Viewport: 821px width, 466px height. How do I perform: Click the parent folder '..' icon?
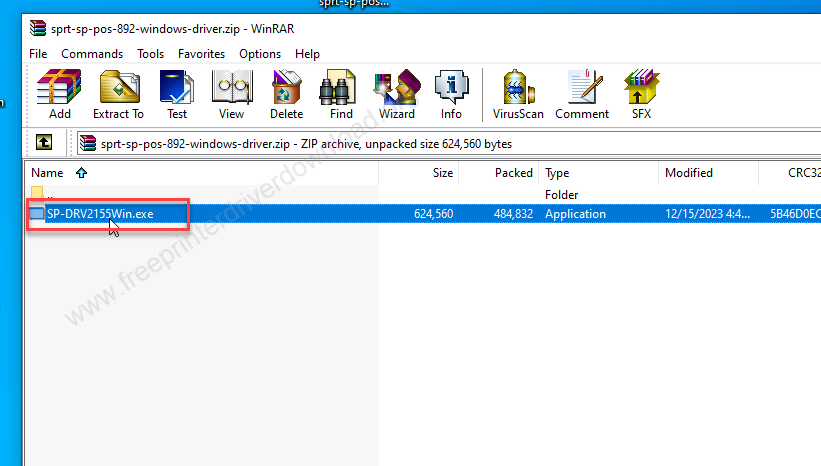point(37,194)
